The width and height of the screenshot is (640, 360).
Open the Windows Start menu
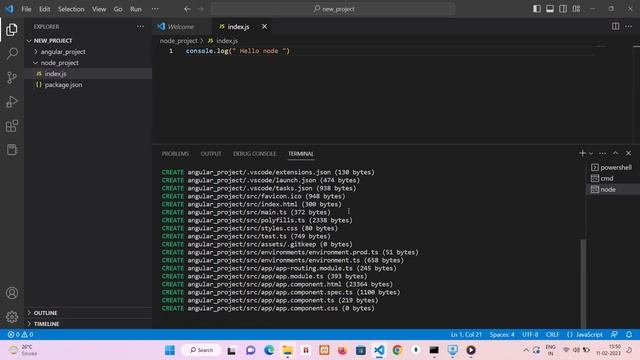tap(170, 350)
